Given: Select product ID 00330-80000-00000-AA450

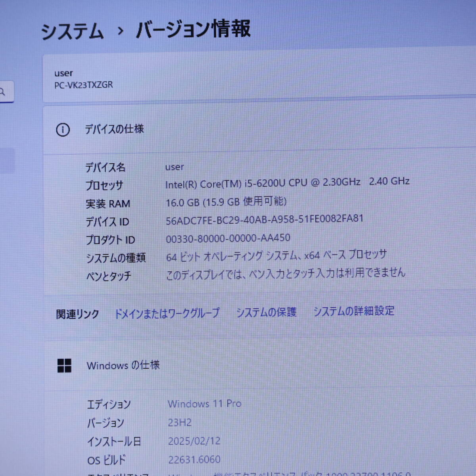Looking at the screenshot, I should 228,238.
